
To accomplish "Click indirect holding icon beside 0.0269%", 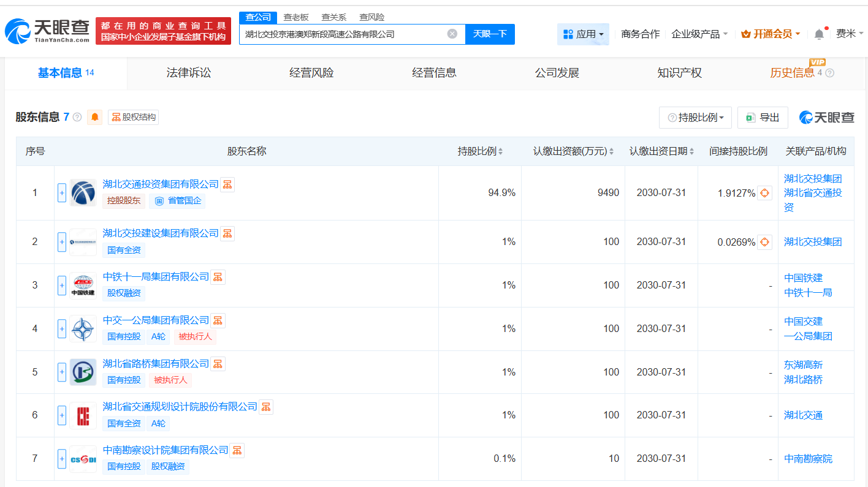I will (764, 242).
